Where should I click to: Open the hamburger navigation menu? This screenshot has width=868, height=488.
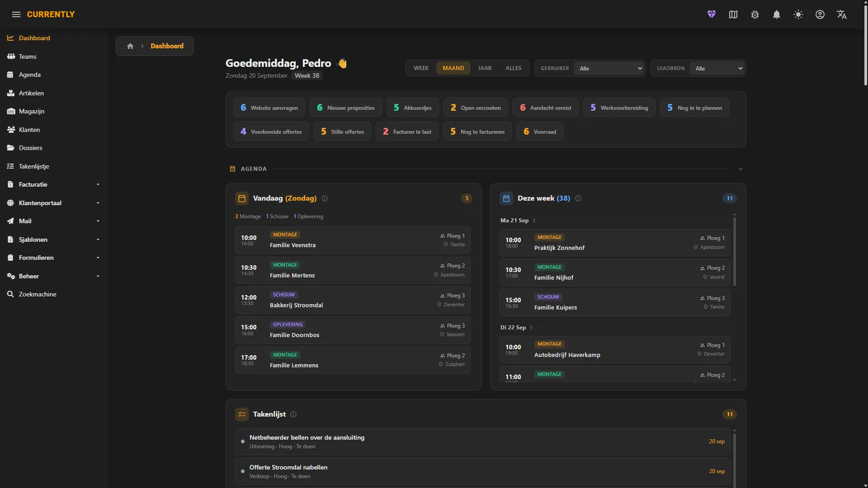(x=16, y=14)
